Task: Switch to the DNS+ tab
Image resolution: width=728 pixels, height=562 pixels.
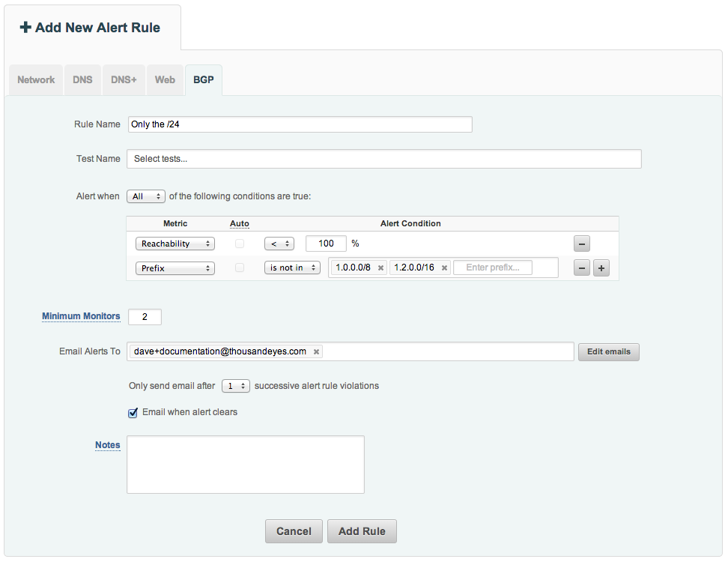Action: [x=124, y=80]
